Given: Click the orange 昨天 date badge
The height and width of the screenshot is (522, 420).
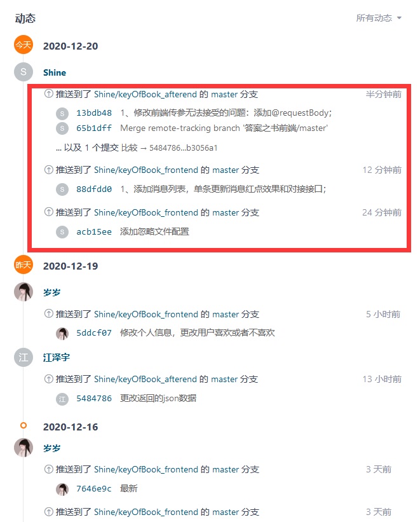Looking at the screenshot, I should [x=24, y=264].
